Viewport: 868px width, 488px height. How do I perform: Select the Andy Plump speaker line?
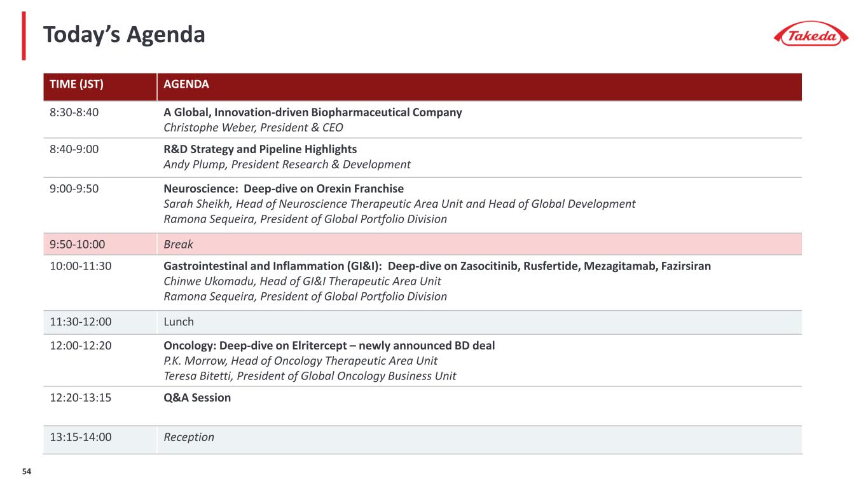point(287,165)
